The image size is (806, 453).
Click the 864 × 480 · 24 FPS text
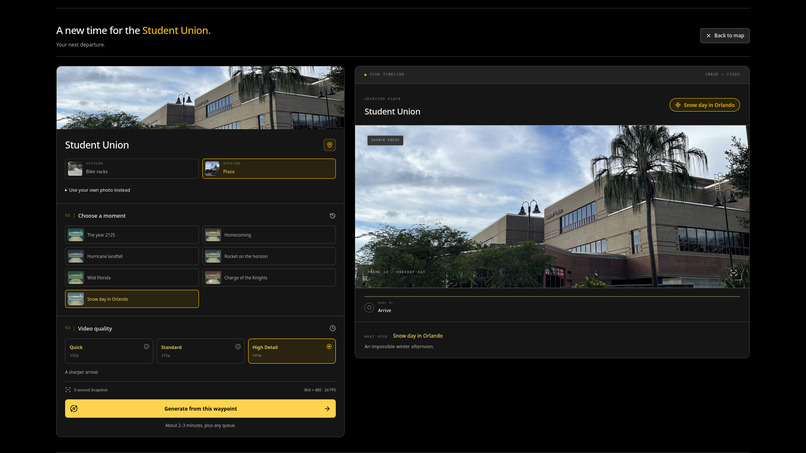(320, 390)
